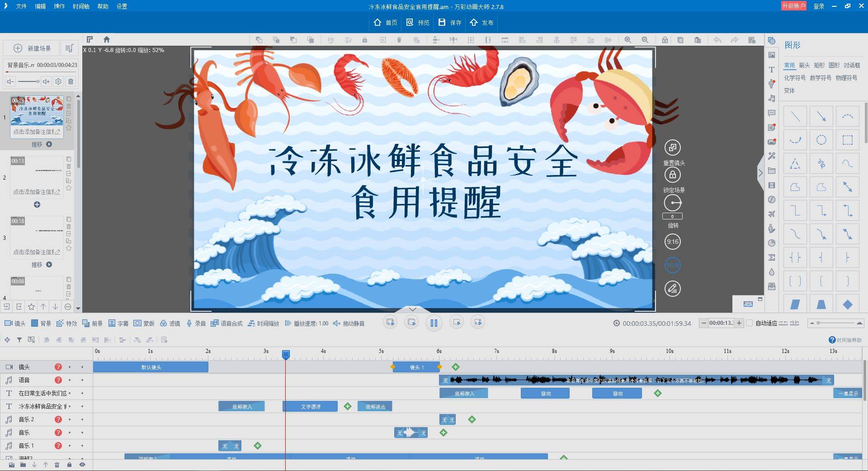Image resolution: width=868 pixels, height=471 pixels.
Task: Click the plus stepper next to 00:00:13
Action: point(739,323)
